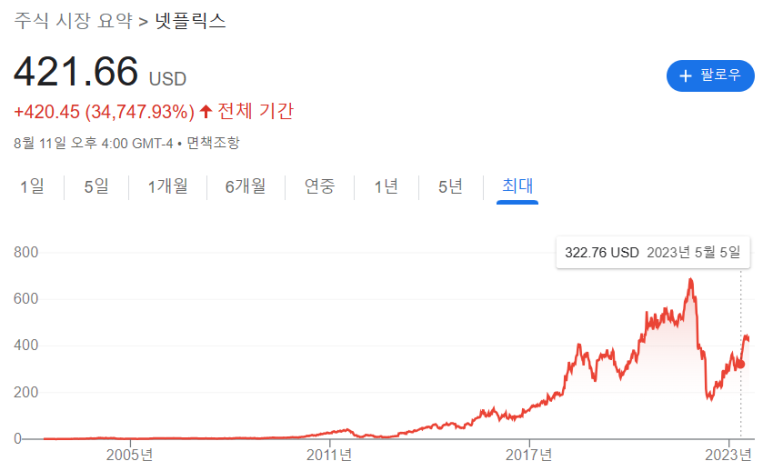Click the 800 y-axis label
Screen dimensions: 773x471
click(26, 253)
